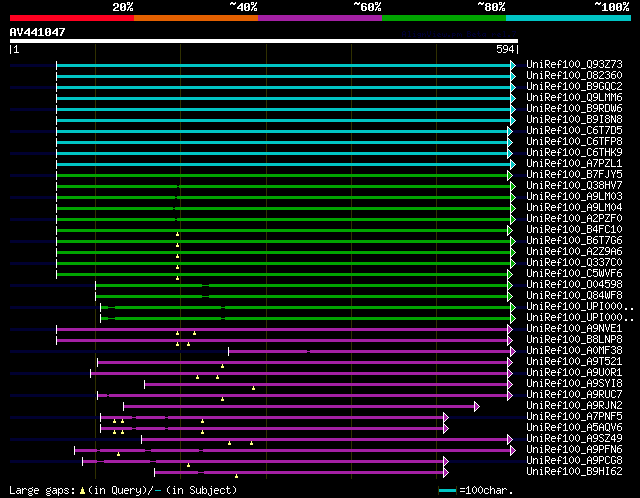The height and width of the screenshot is (498, 640).
Task: Click the UniRef100_A9SYI8 label
Action: click(x=574, y=384)
